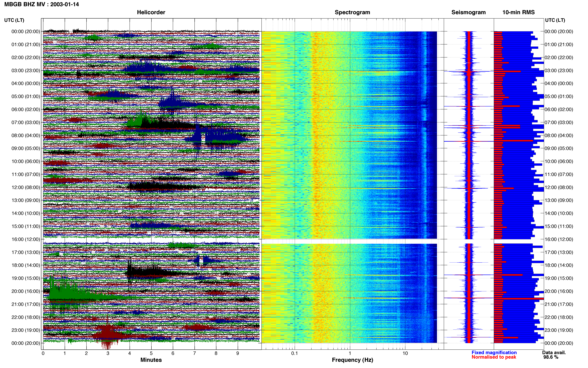Screen dimensions: 588x368
Task: Click the left time label '03:00 (23:00)'
Action: point(26,71)
